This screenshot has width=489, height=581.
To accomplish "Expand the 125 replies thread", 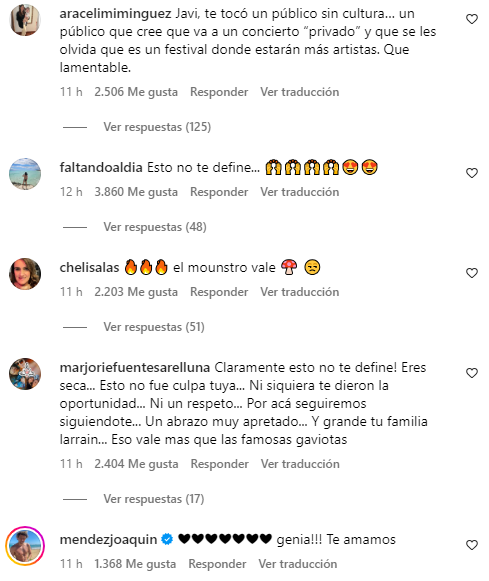I will (x=157, y=127).
